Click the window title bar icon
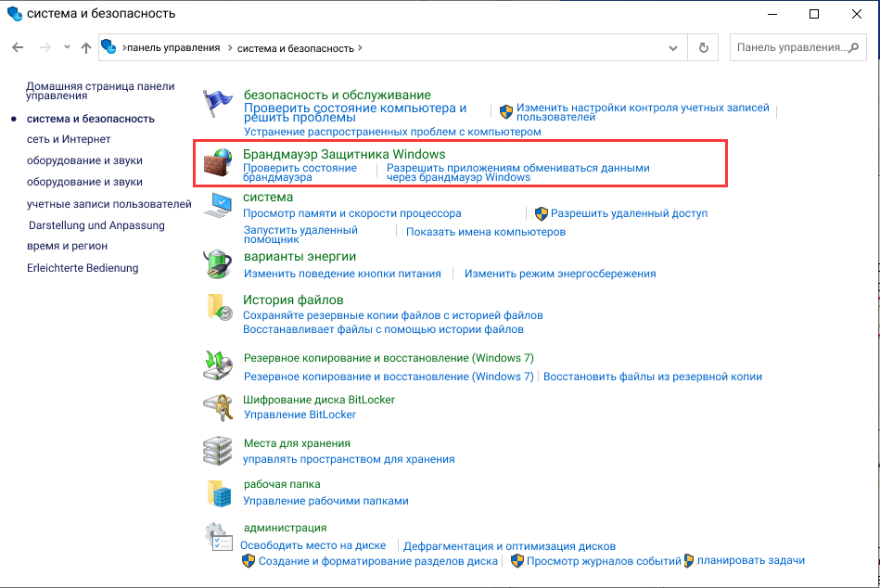 (x=15, y=13)
